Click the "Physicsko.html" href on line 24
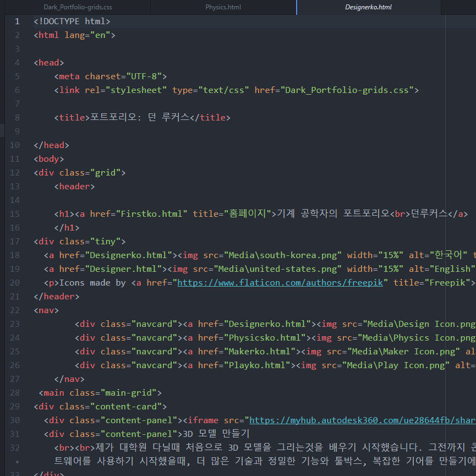 264,338
